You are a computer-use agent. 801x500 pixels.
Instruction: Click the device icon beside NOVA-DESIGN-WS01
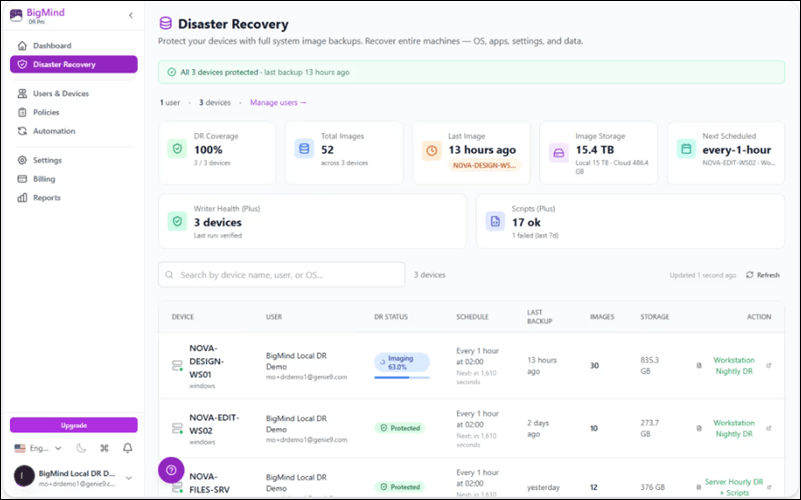tap(177, 366)
